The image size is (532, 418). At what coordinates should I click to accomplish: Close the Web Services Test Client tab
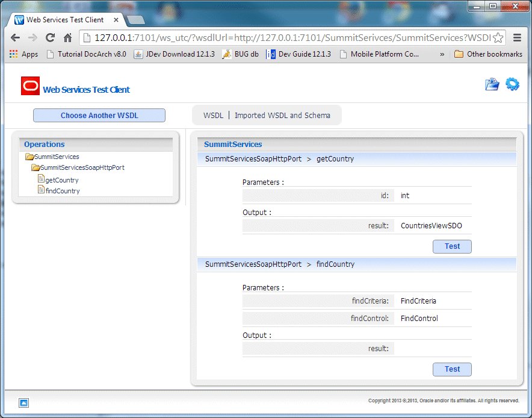(x=116, y=20)
